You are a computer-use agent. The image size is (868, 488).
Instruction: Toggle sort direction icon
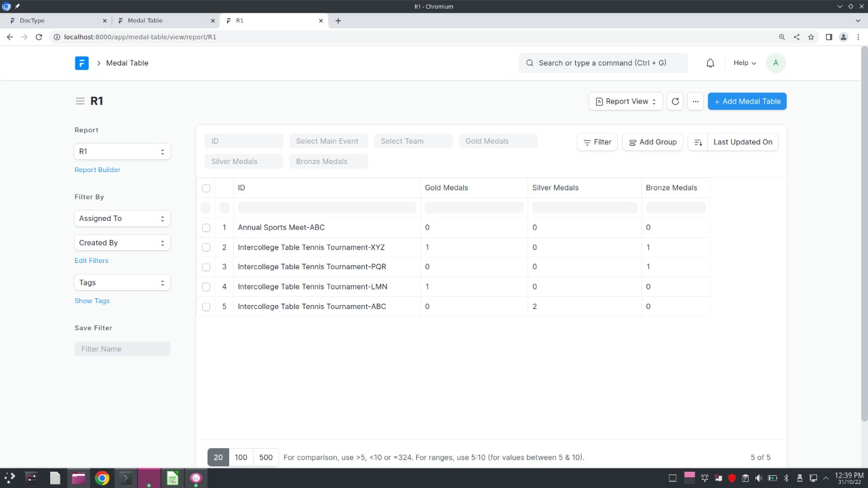click(698, 142)
